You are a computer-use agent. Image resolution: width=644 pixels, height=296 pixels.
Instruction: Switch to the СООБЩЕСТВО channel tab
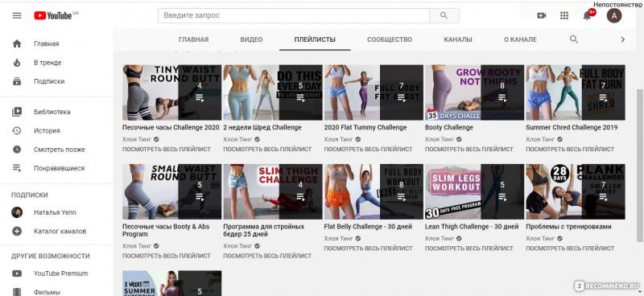[390, 40]
